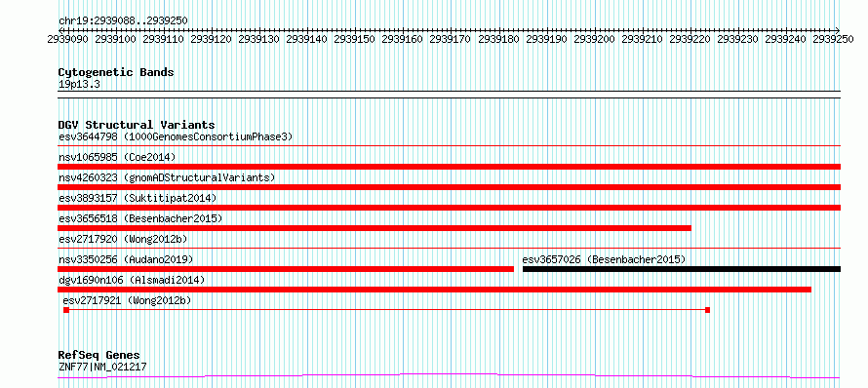Image resolution: width=868 pixels, height=388 pixels.
Task: Open variant esv3893157 (Suktitipat2014) label
Action: click(138, 198)
